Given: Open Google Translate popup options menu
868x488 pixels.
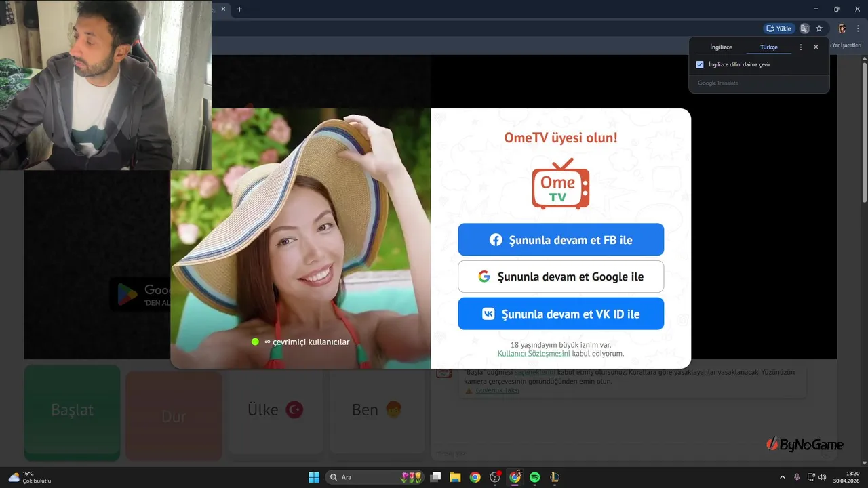Looking at the screenshot, I should coord(801,47).
